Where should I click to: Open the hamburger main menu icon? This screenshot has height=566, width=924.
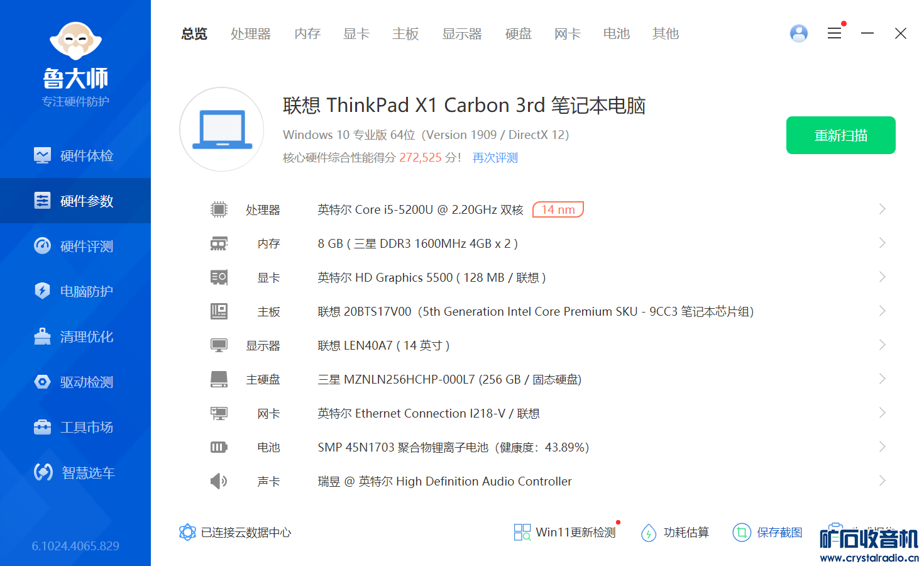(834, 33)
